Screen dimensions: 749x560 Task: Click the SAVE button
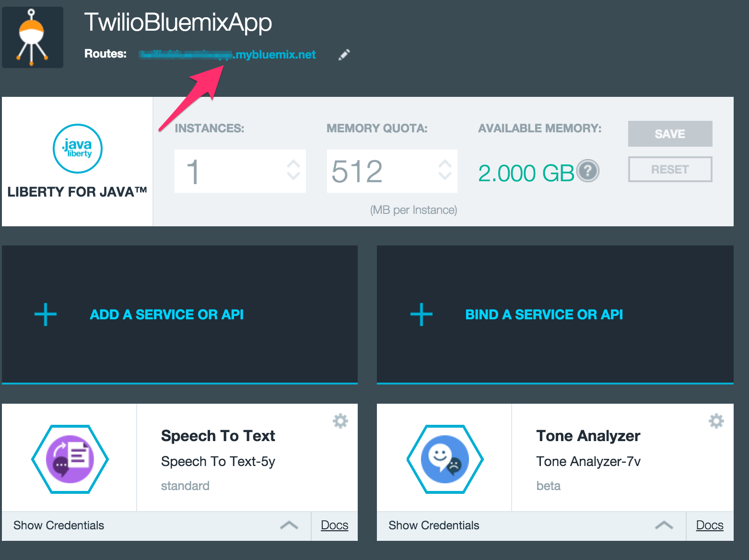[670, 134]
